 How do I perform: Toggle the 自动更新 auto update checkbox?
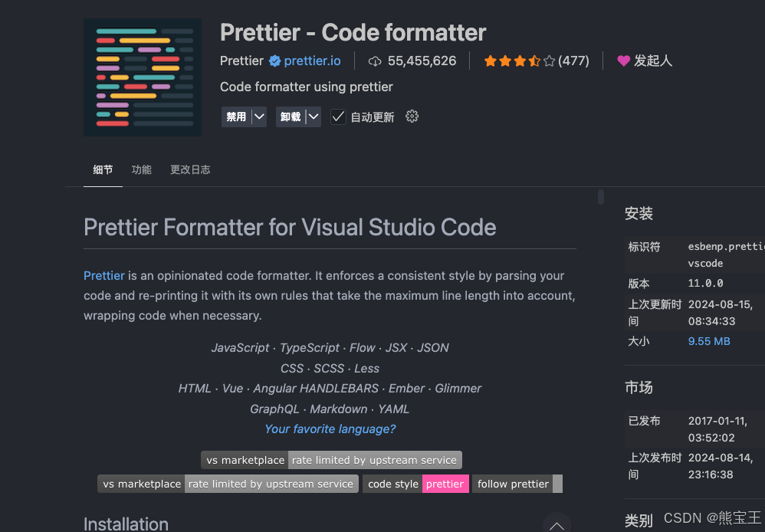point(338,117)
